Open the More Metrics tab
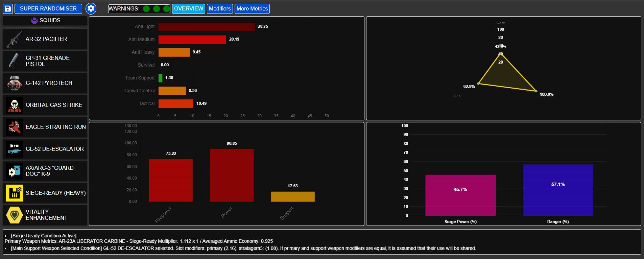This screenshot has width=644, height=259. pyautogui.click(x=252, y=9)
